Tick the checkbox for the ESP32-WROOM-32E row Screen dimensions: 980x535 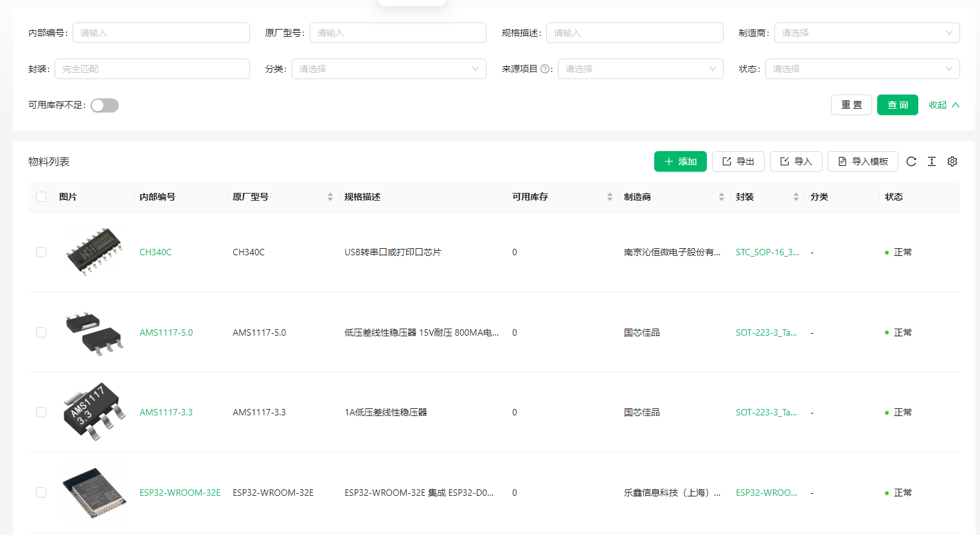coord(41,493)
